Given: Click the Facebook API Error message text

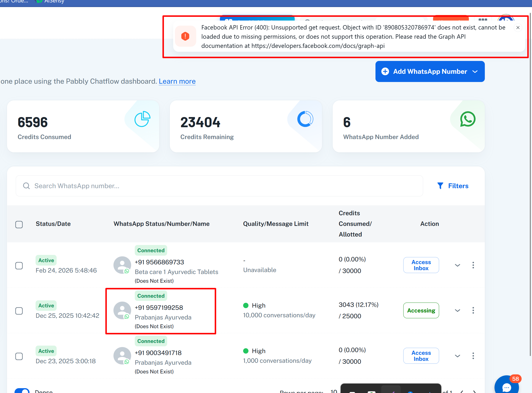Looking at the screenshot, I should click(353, 37).
